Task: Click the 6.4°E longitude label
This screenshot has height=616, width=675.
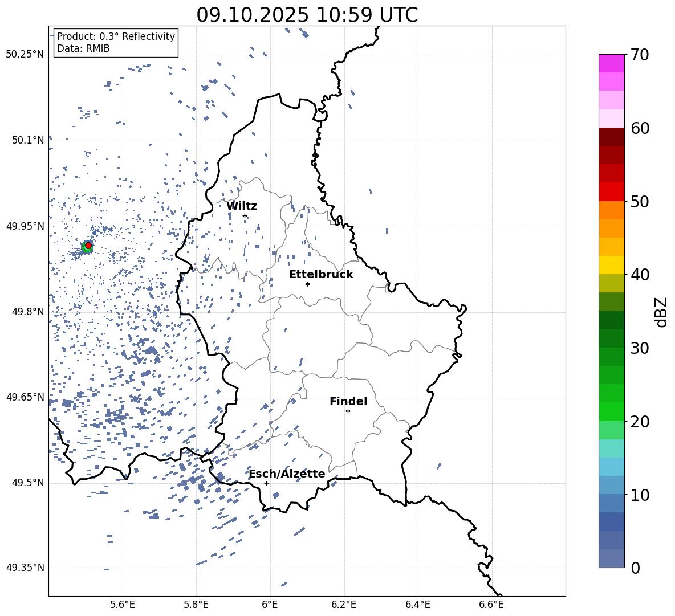Action: coord(417,605)
